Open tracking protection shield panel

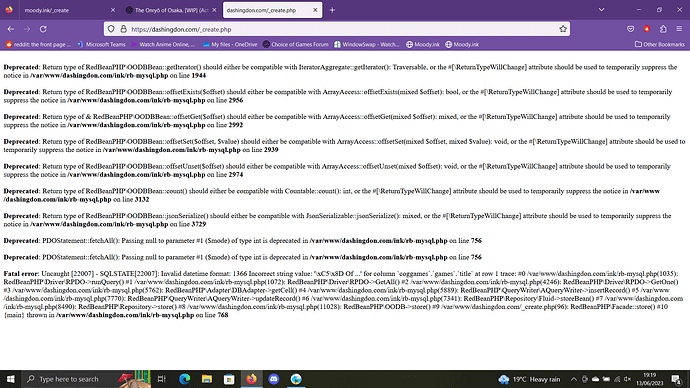(x=111, y=29)
